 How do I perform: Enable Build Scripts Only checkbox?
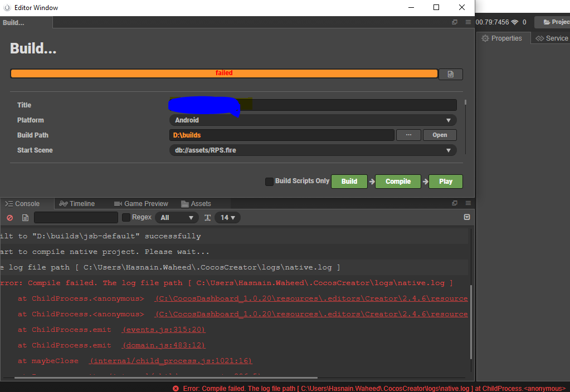[269, 182]
